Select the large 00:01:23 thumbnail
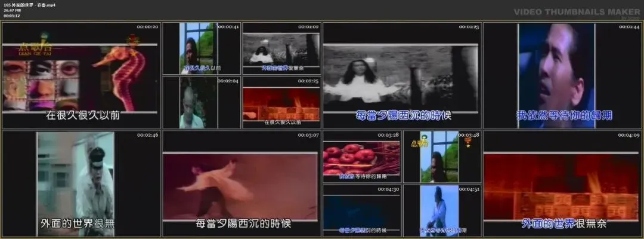This screenshot has height=239, width=644. click(x=402, y=75)
